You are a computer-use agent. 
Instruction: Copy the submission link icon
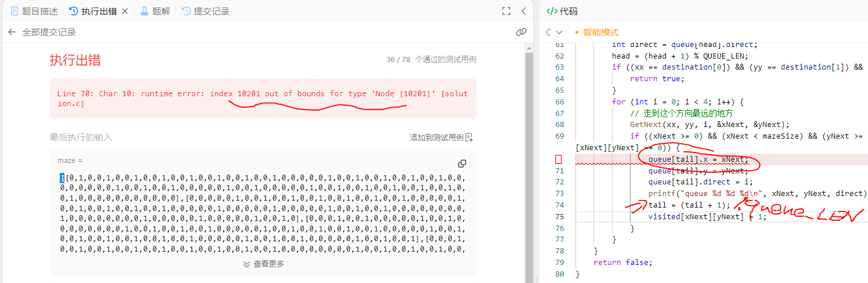(521, 32)
